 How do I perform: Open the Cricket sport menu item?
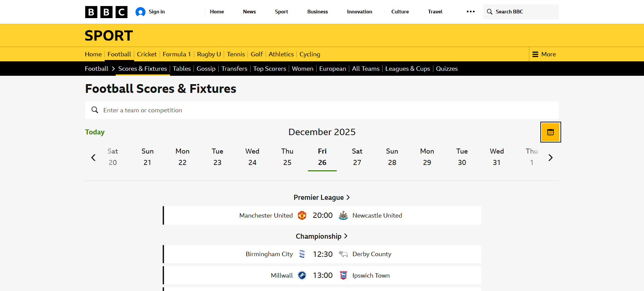click(x=147, y=54)
